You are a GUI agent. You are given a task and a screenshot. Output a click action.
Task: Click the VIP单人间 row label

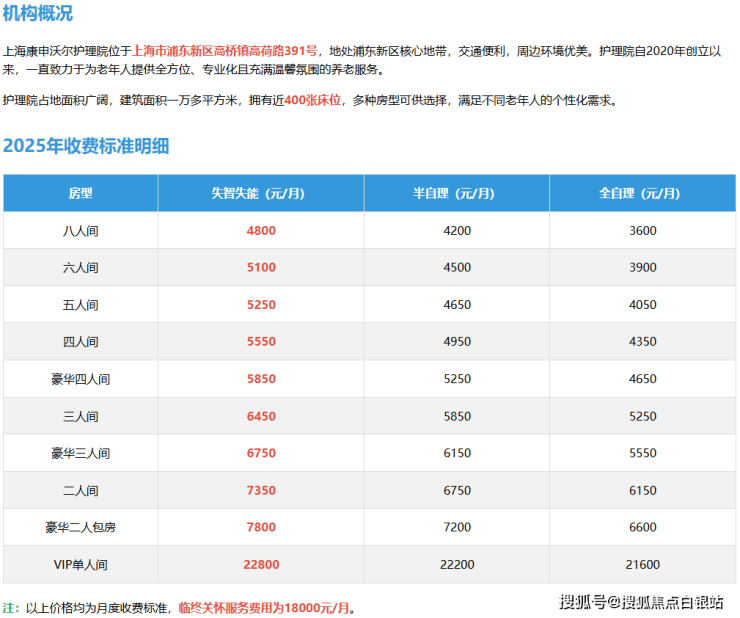point(80,565)
